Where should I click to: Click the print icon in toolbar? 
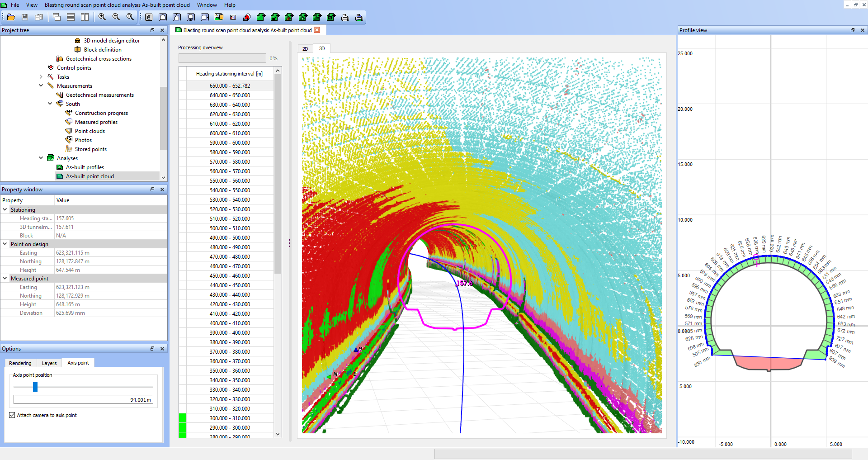click(x=345, y=17)
